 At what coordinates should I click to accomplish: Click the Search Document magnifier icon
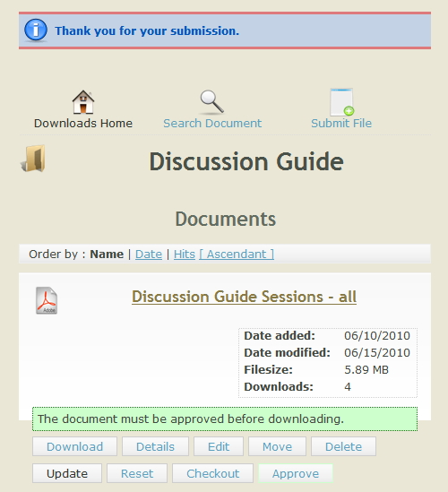[212, 102]
